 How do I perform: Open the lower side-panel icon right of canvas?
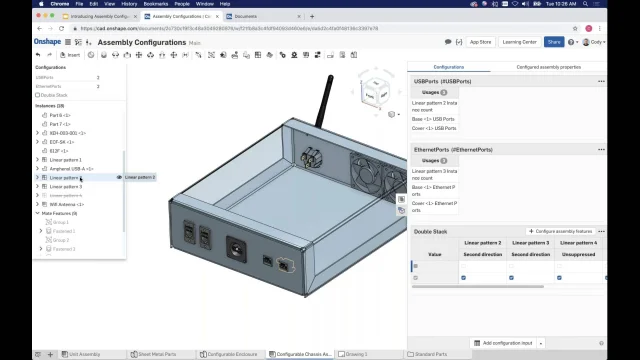[401, 210]
